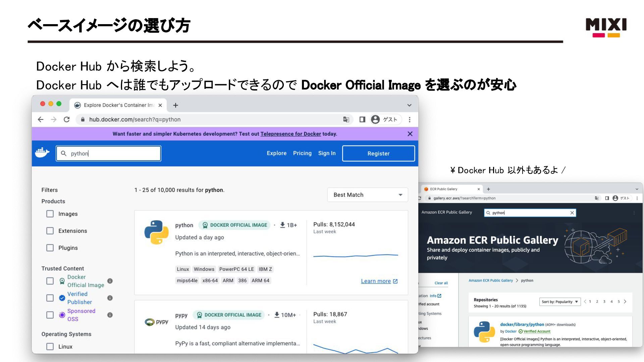Click the Docker whale logo
The height and width of the screenshot is (362, 644).
point(42,153)
